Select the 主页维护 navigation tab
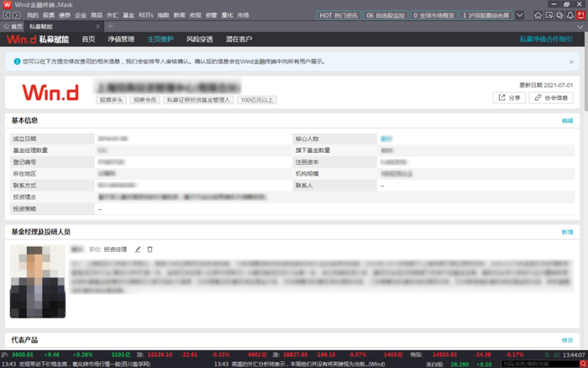The height and width of the screenshot is (368, 588). (160, 39)
